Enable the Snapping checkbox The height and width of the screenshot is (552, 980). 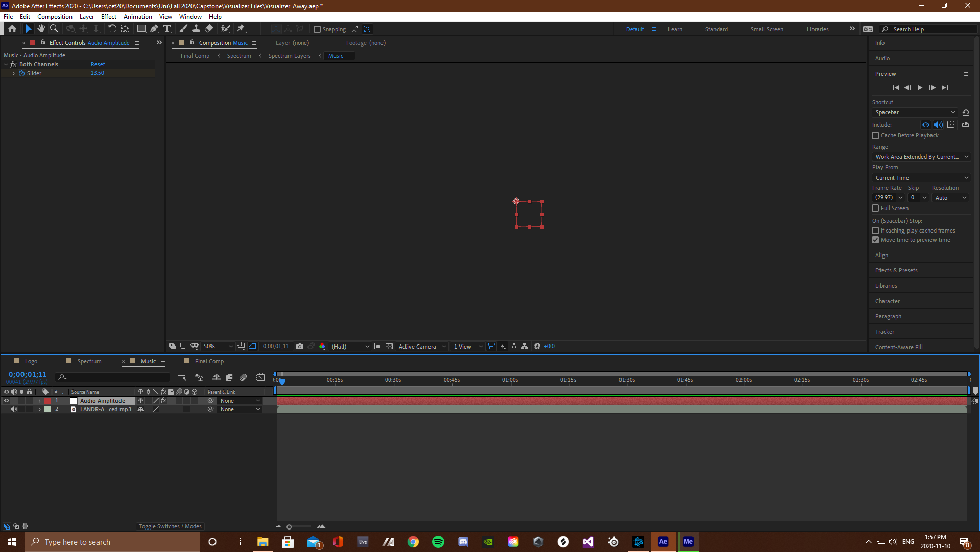pyautogui.click(x=317, y=29)
